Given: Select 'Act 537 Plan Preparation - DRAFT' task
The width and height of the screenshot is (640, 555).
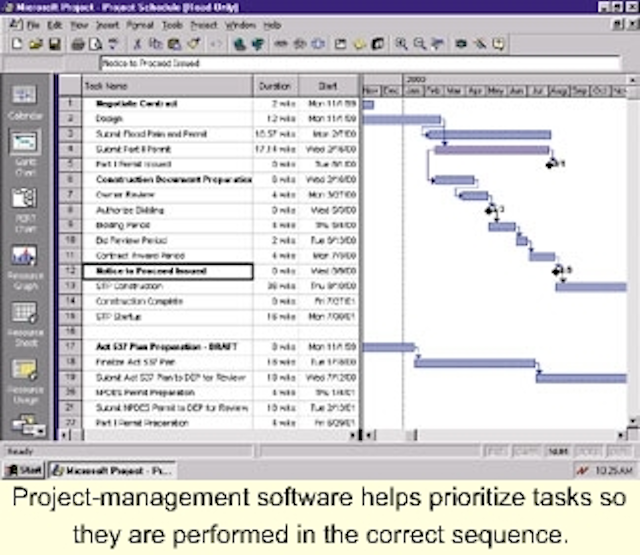Looking at the screenshot, I should (166, 347).
